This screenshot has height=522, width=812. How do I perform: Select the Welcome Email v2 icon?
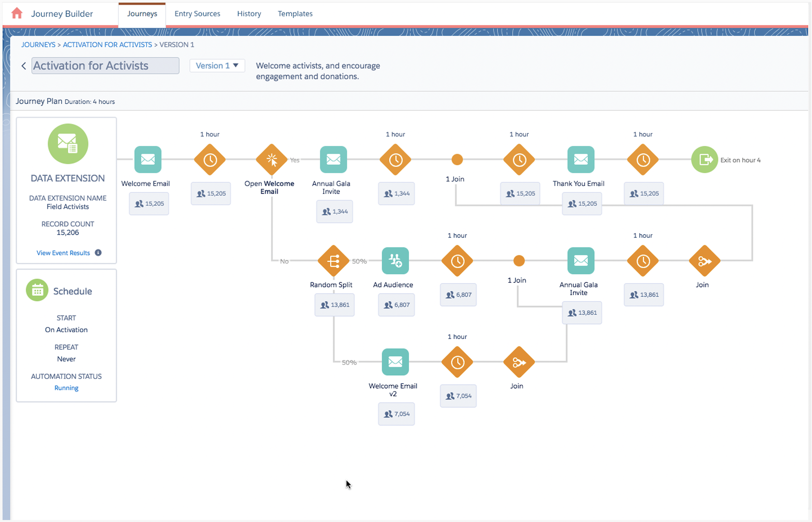pos(395,362)
